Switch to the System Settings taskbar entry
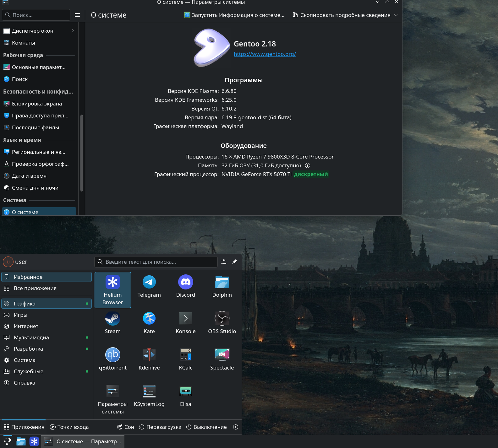The height and width of the screenshot is (448, 498). (x=83, y=441)
